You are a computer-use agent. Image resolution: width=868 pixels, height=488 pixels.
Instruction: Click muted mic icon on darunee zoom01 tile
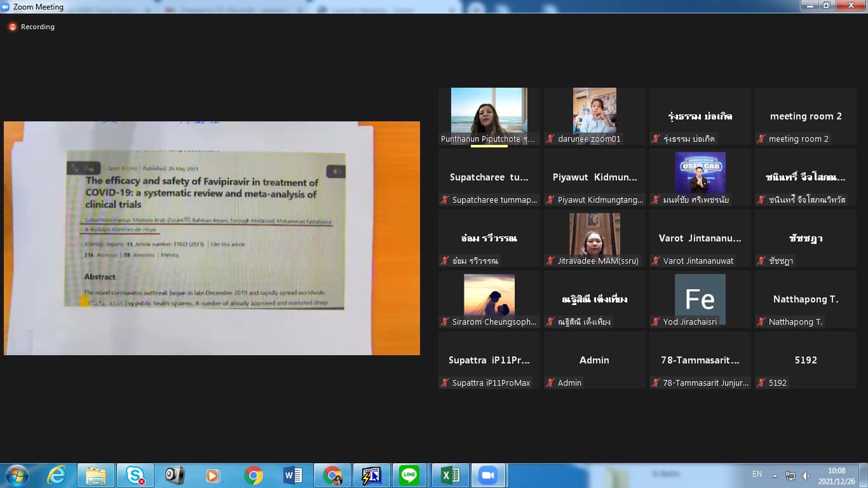[550, 139]
